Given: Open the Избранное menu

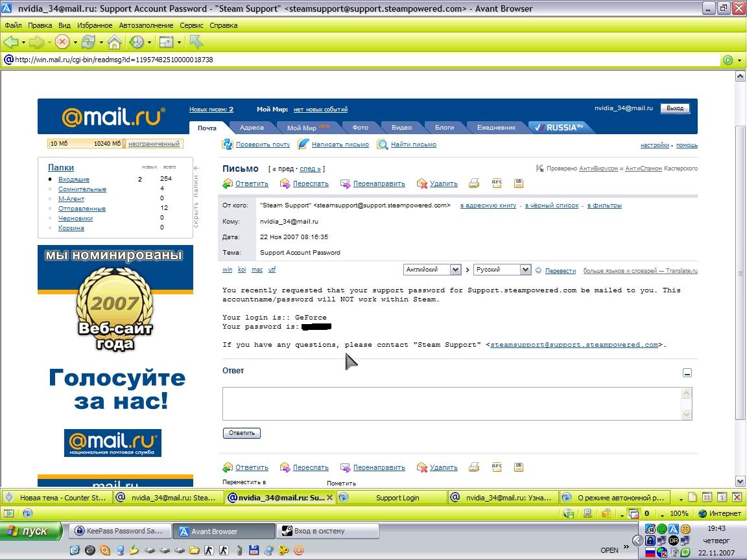Looking at the screenshot, I should point(95,25).
